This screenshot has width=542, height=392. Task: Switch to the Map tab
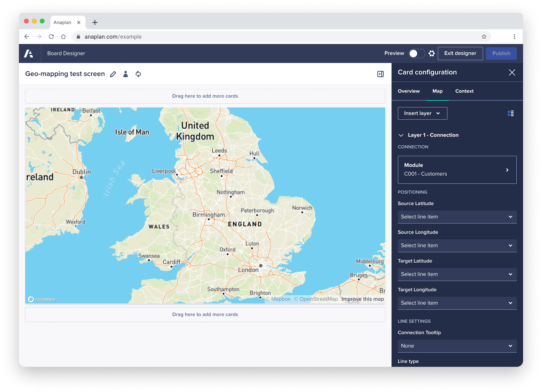tap(438, 91)
